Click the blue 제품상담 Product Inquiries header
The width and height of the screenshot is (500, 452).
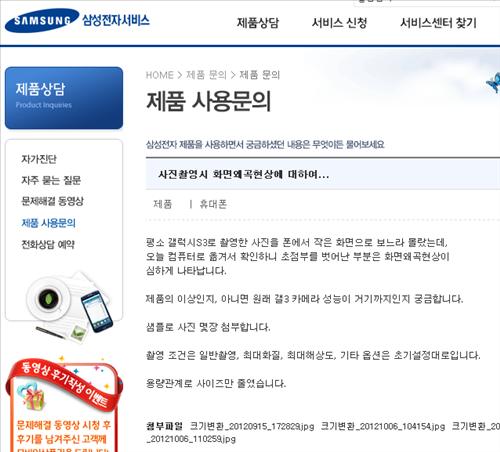64,98
